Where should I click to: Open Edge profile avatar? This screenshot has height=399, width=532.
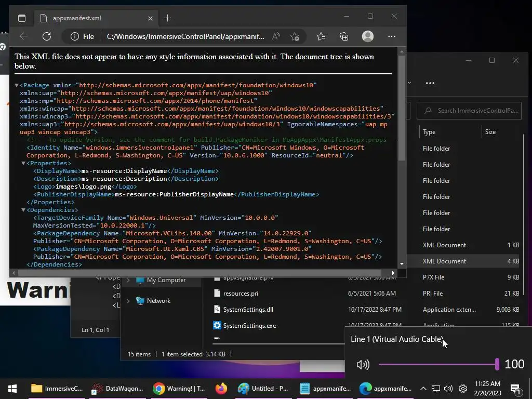pyautogui.click(x=368, y=36)
